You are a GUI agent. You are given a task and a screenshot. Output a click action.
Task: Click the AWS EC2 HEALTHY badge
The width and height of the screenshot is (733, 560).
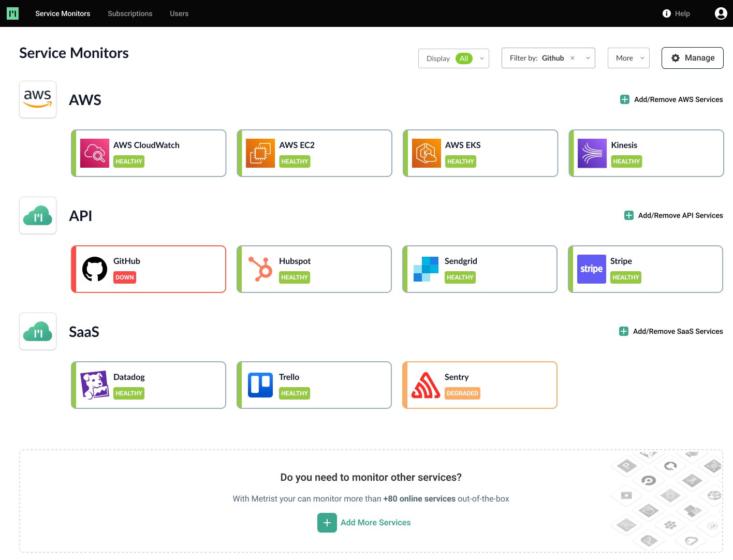tap(295, 161)
